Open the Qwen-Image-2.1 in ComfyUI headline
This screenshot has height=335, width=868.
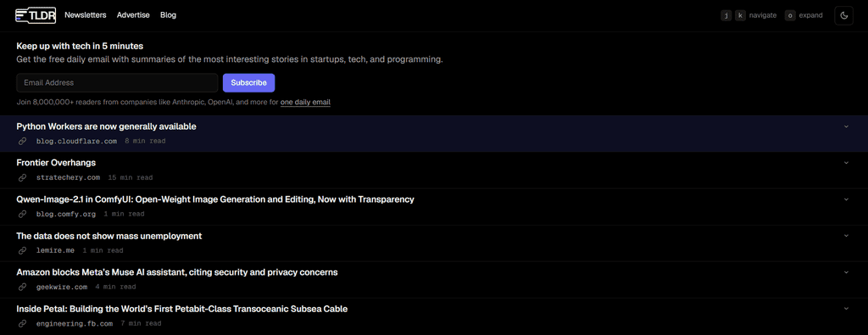point(215,199)
